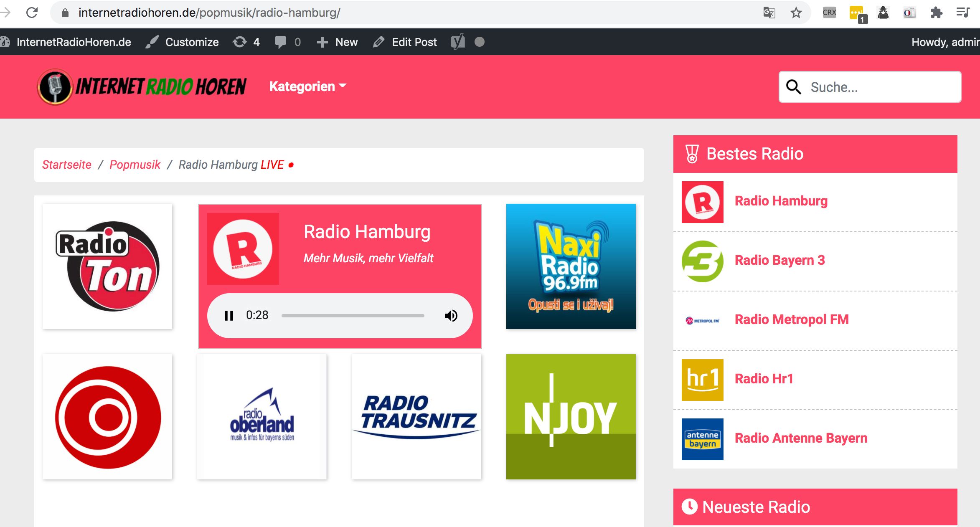
Task: Click the Bestes Radio trophy icon
Action: click(693, 154)
